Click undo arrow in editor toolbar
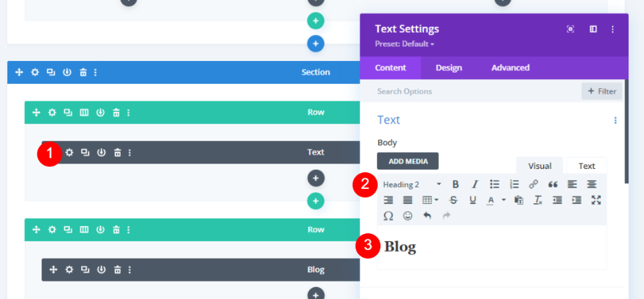 click(427, 216)
